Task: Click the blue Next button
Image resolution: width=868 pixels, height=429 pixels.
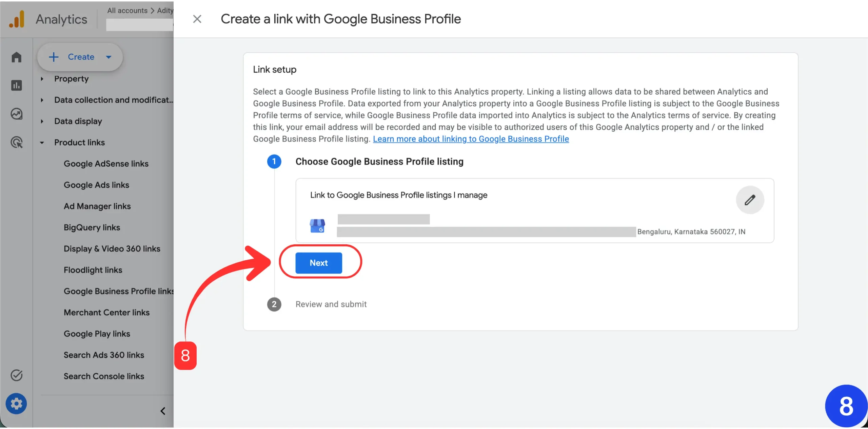Action: 319,263
